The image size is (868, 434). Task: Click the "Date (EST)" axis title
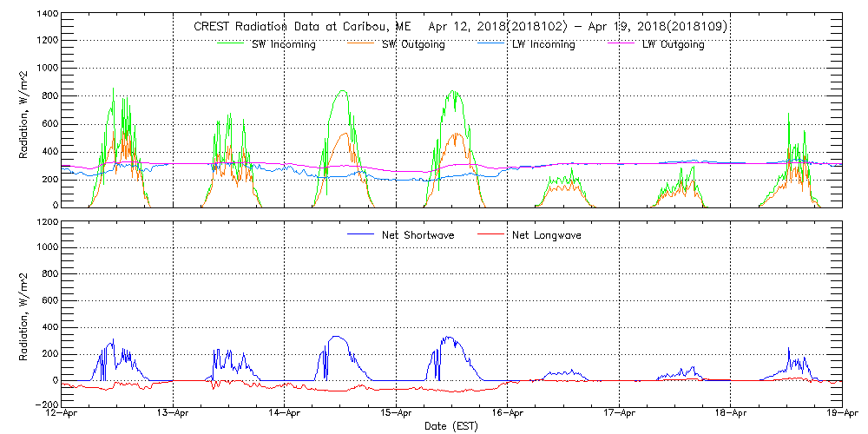452,426
